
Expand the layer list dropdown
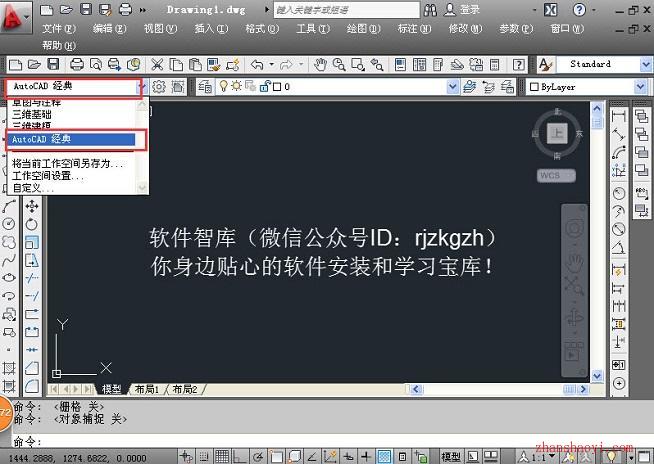(453, 87)
